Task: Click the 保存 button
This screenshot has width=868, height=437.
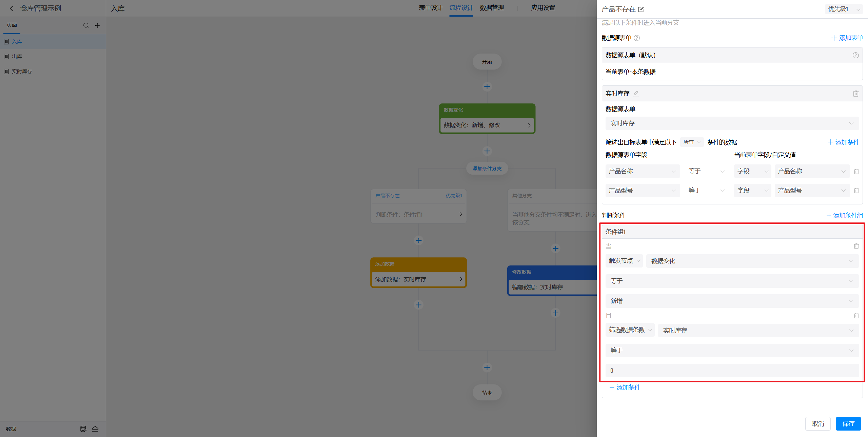Action: click(x=848, y=424)
